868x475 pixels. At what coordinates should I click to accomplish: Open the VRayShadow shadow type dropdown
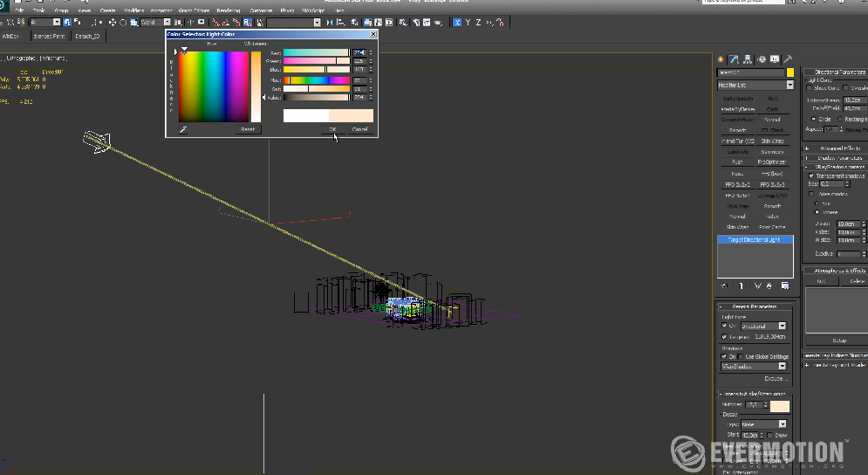(754, 367)
